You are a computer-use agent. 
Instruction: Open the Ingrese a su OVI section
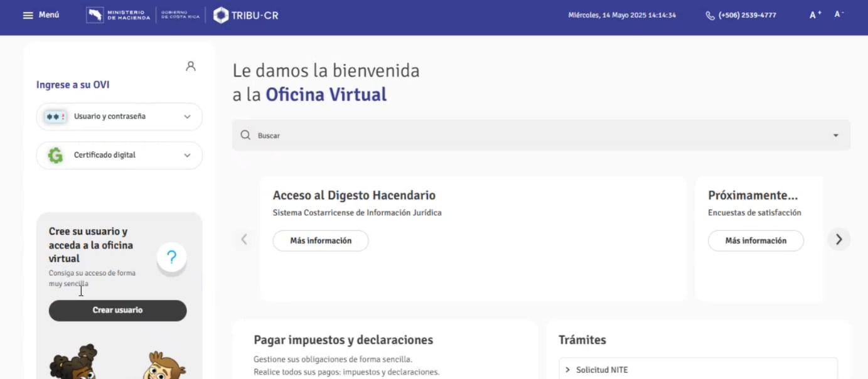[73, 84]
